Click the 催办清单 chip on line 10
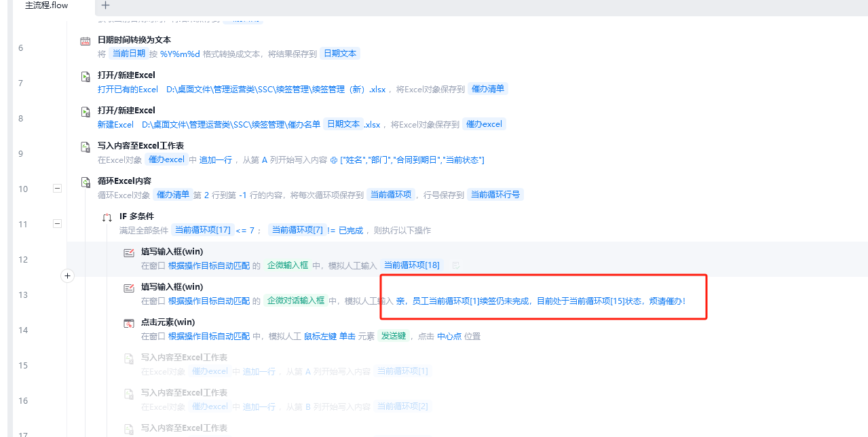Image resolution: width=868 pixels, height=437 pixels. 172,195
